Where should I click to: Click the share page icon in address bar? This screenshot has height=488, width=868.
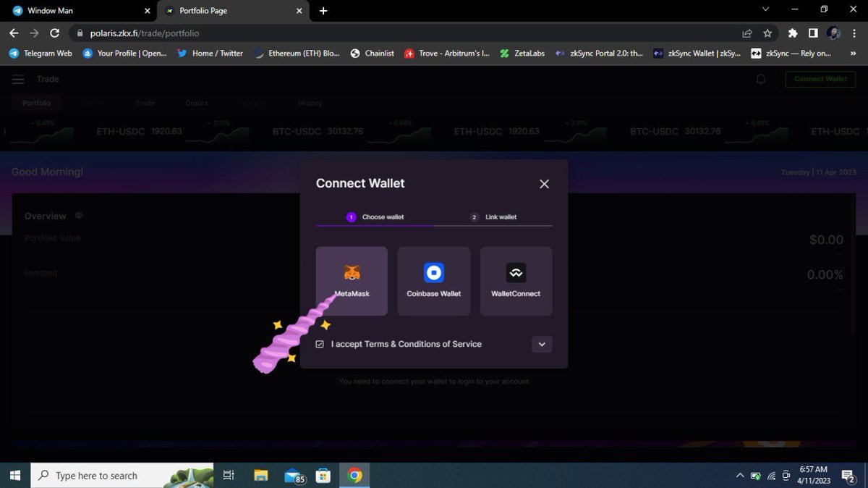tap(747, 33)
